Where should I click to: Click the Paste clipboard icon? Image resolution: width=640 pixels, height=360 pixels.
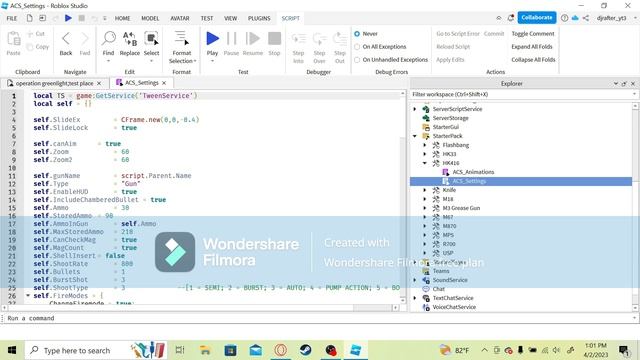click(x=13, y=38)
